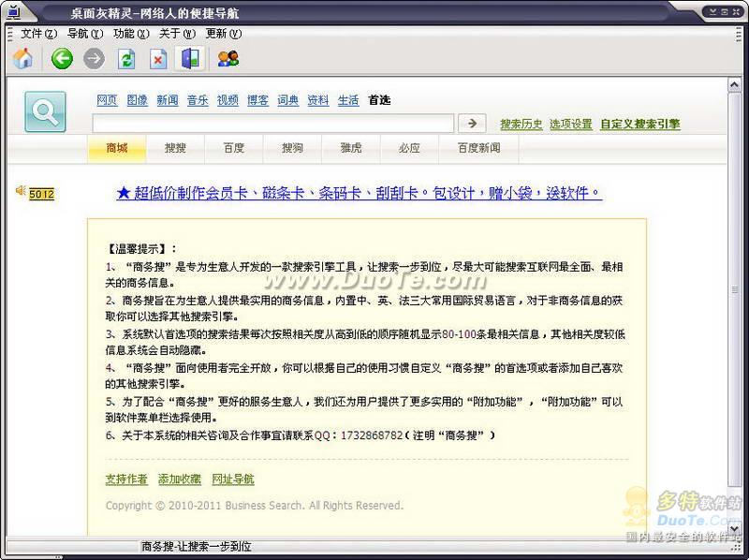Switch to the 搜狗 engine tab
Image resolution: width=749 pixels, height=560 pixels.
[x=292, y=148]
